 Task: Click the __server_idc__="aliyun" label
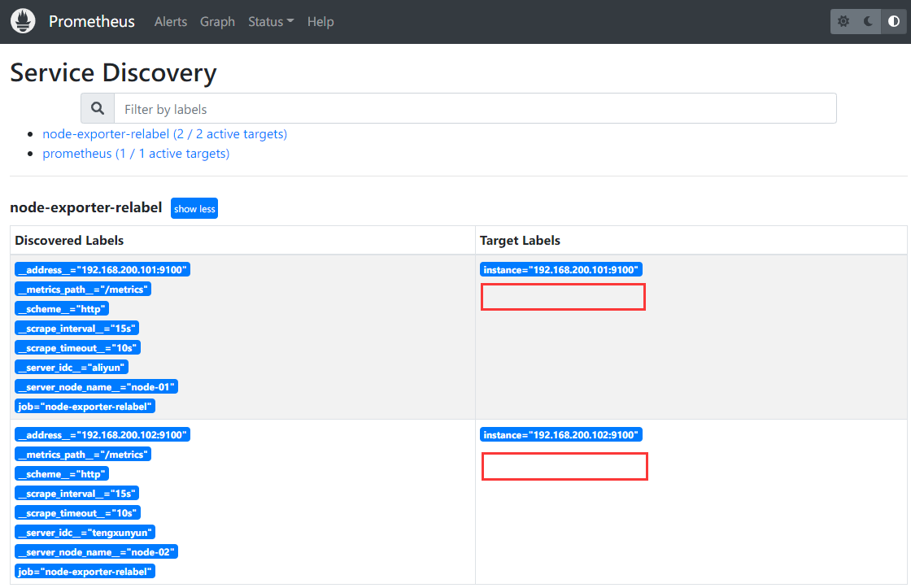(72, 368)
